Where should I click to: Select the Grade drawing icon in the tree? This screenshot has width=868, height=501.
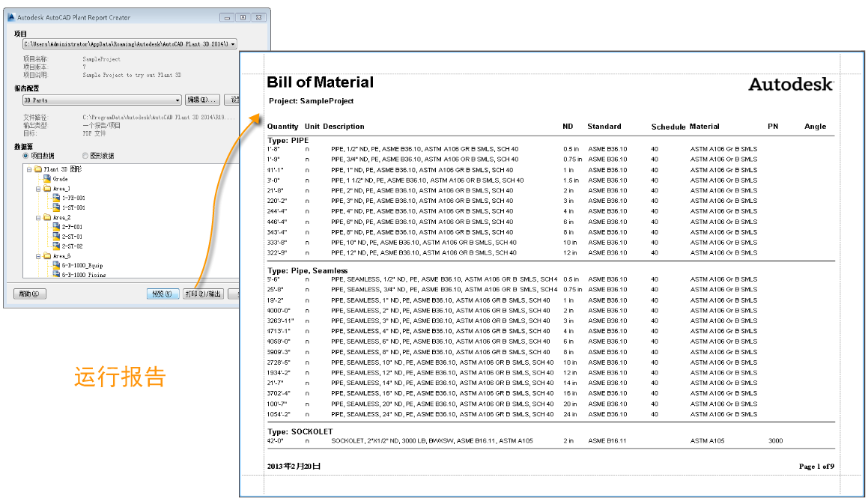[47, 179]
